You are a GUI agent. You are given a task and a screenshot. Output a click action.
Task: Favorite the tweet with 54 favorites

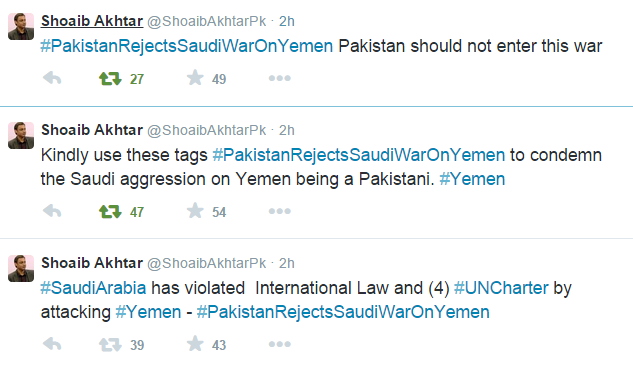pos(195,210)
